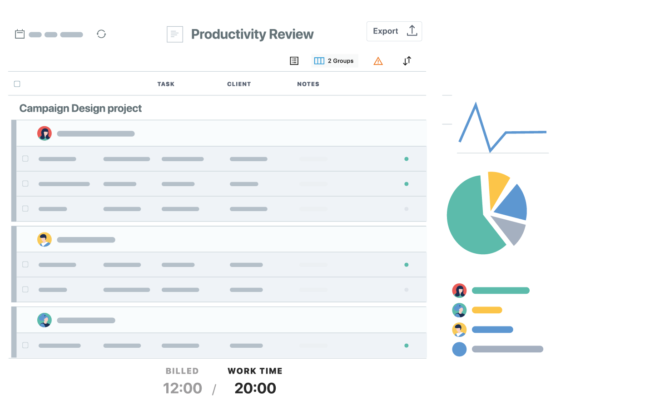The height and width of the screenshot is (400, 660).
Task: Select the blue slice of the pie chart
Action: (514, 203)
